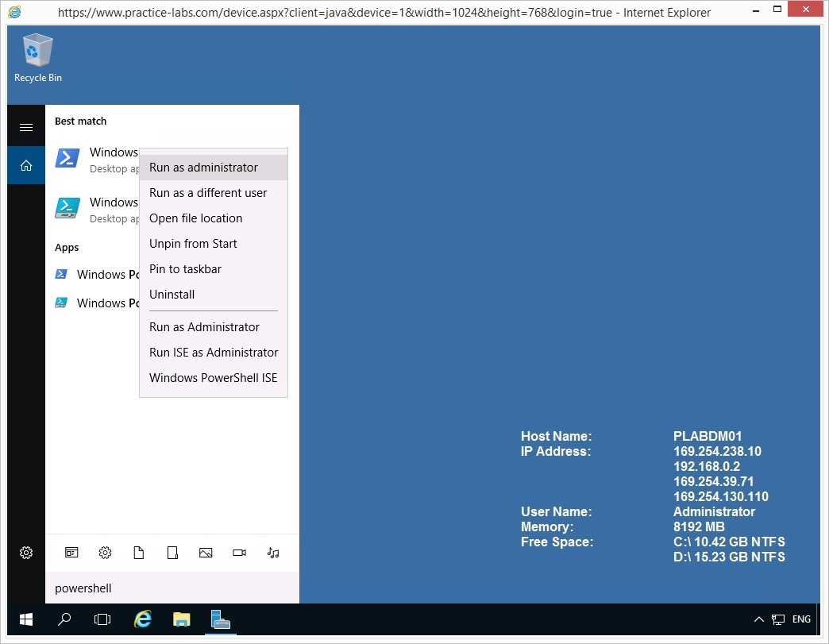Filter search results by Documents icon
This screenshot has height=644, width=829.
[x=138, y=553]
